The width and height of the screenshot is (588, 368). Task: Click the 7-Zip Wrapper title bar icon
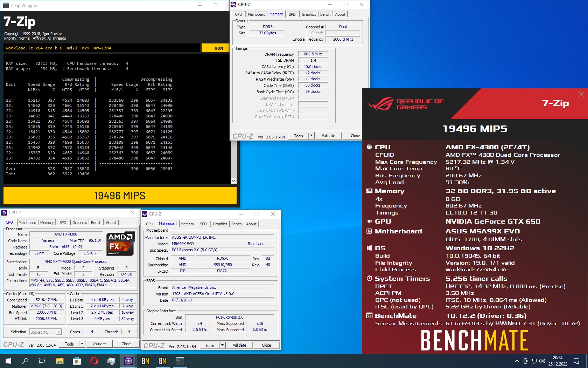tap(6, 5)
